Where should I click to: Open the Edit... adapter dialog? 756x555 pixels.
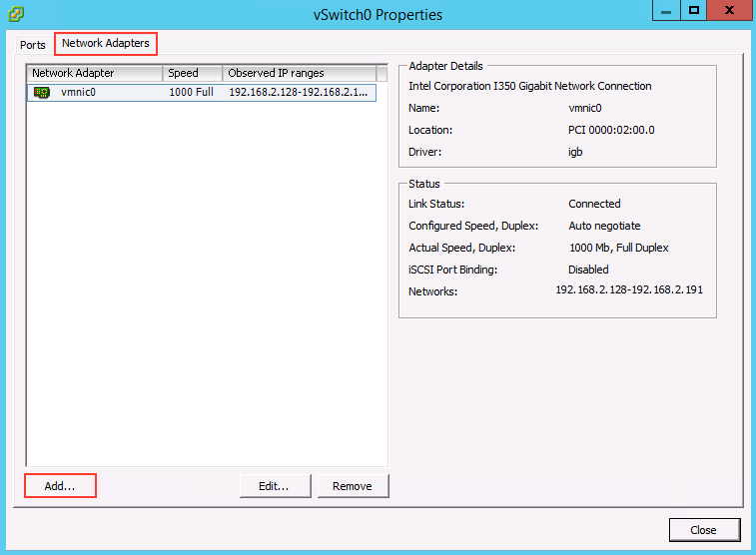(274, 486)
